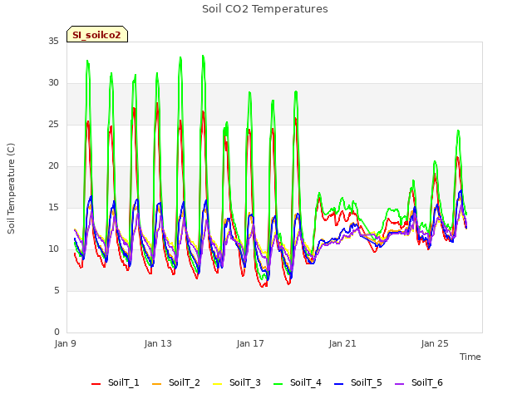The width and height of the screenshot is (532, 399).
Task: Toggle the SoilT_3 legend label
Action: (x=245, y=382)
